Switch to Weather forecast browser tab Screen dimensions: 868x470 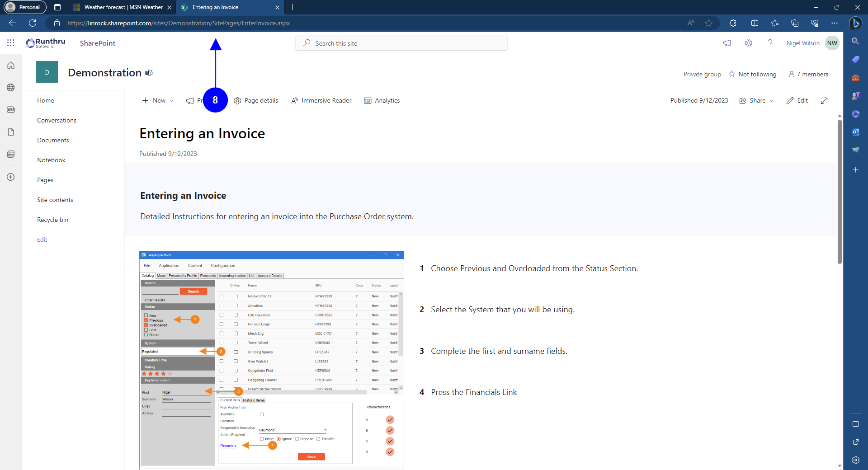[x=123, y=7]
